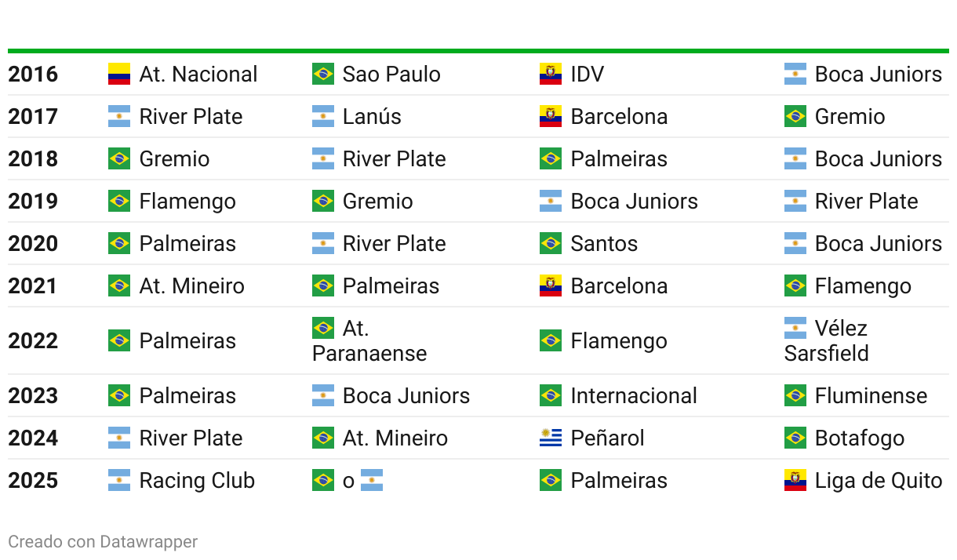
Task: Click the Santos team name
Action: [x=604, y=243]
